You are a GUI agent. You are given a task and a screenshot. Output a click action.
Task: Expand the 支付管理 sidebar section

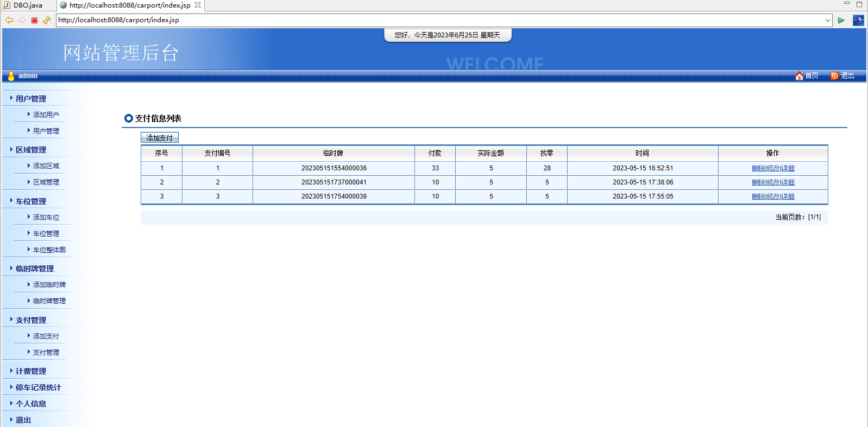(30, 320)
